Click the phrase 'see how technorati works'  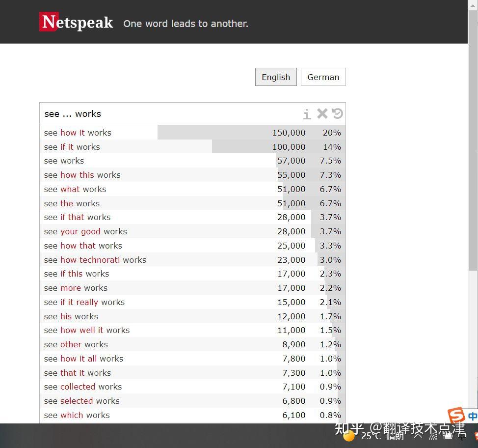95,260
